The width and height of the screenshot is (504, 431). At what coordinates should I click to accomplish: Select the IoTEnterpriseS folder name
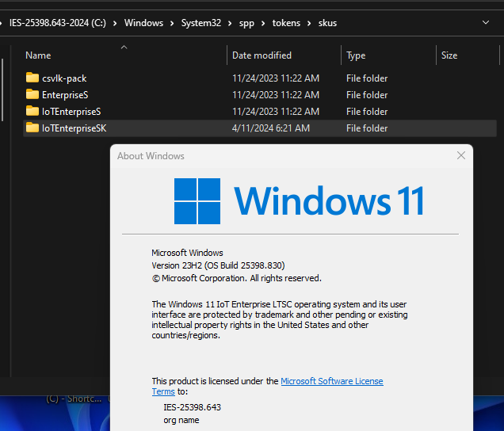pyautogui.click(x=71, y=112)
